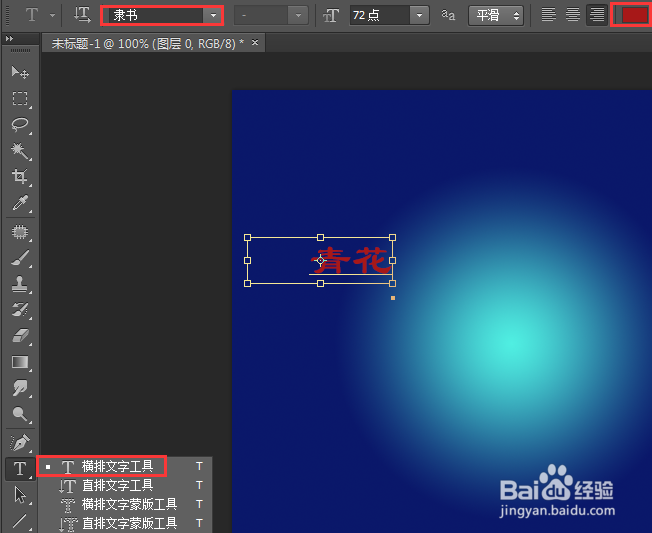The height and width of the screenshot is (533, 652).
Task: Click the font size icon
Action: pyautogui.click(x=331, y=16)
